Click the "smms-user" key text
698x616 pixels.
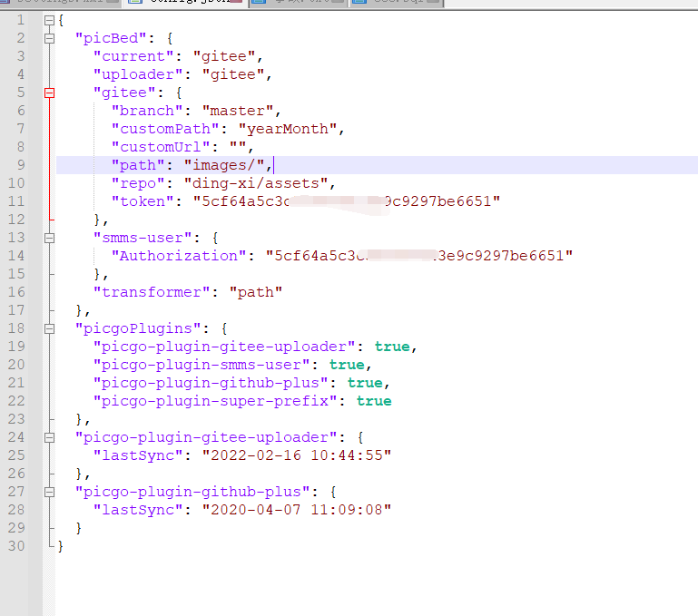pyautogui.click(x=143, y=238)
